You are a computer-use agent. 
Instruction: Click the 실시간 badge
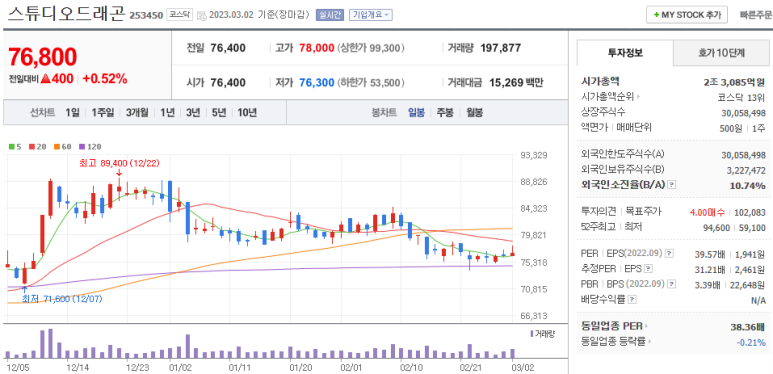tap(329, 15)
